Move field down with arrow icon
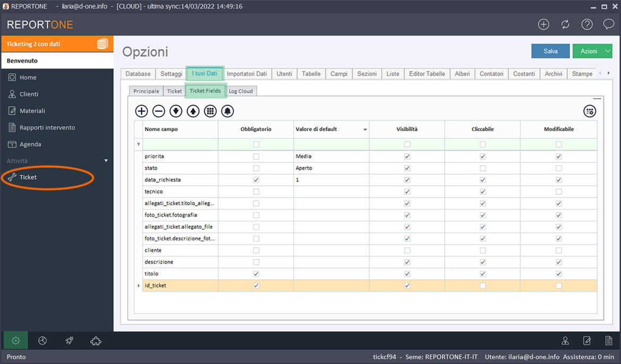This screenshot has width=621, height=364. pos(176,111)
